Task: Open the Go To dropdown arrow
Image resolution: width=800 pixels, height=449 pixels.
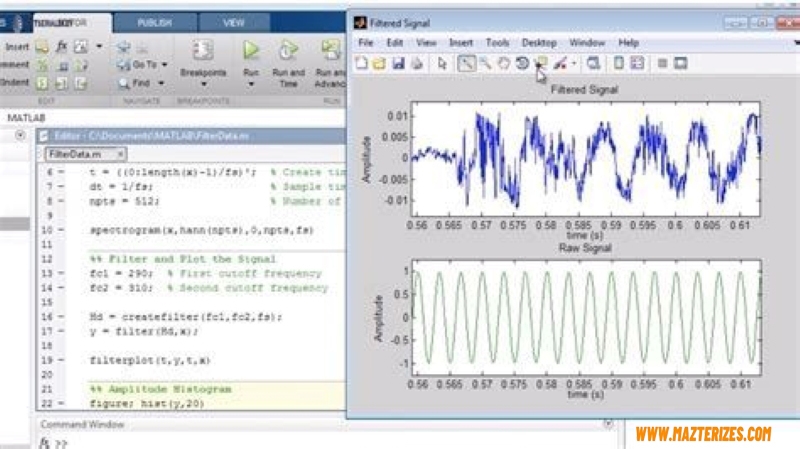Action: click(x=164, y=65)
